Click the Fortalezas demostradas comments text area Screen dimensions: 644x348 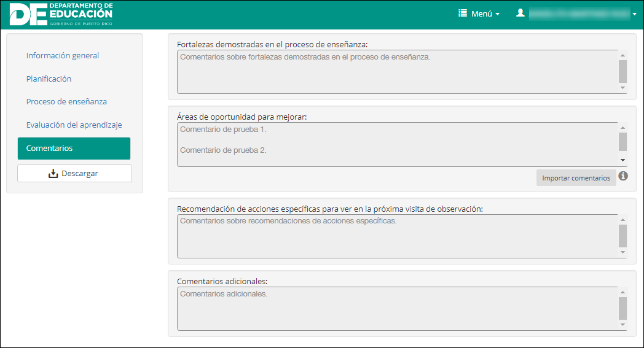pos(397,72)
